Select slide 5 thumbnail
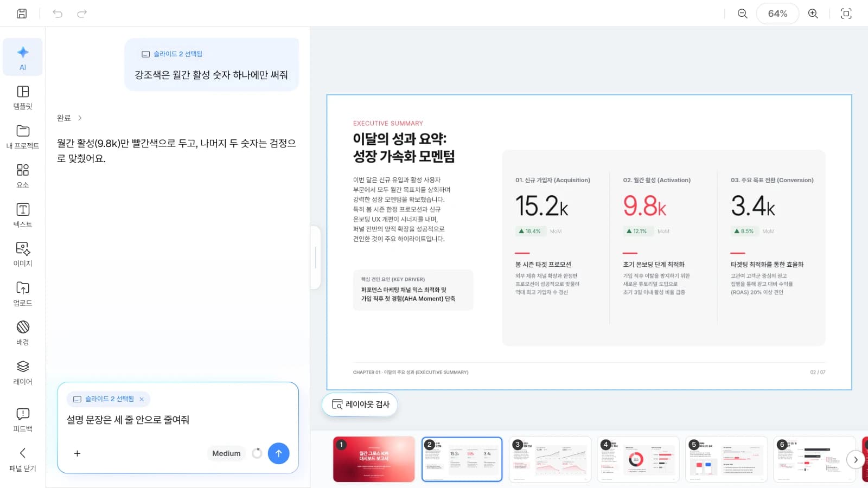The height and width of the screenshot is (488, 868). [726, 459]
